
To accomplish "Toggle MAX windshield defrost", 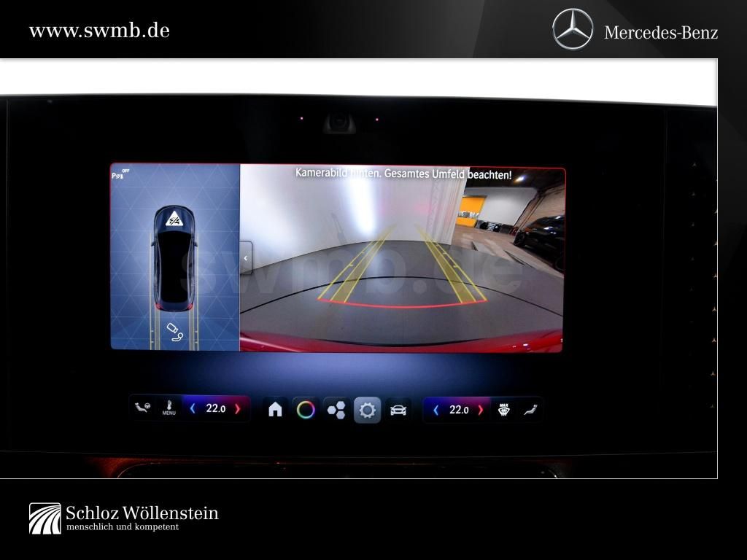I will (x=503, y=409).
